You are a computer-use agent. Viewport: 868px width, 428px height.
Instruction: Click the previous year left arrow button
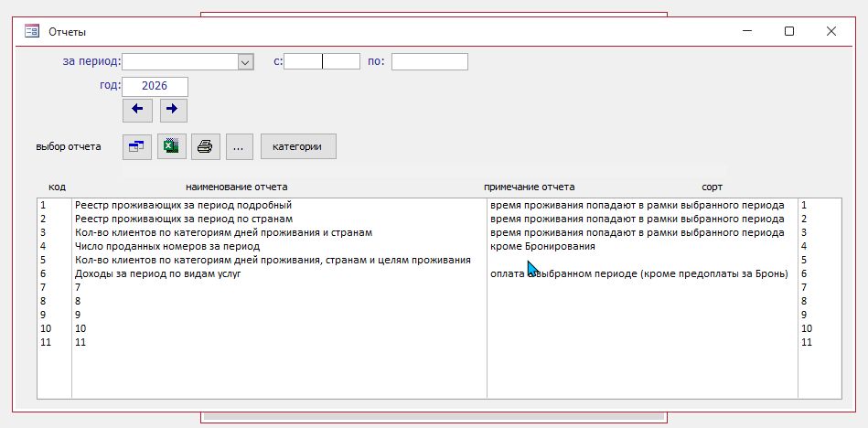(x=137, y=110)
